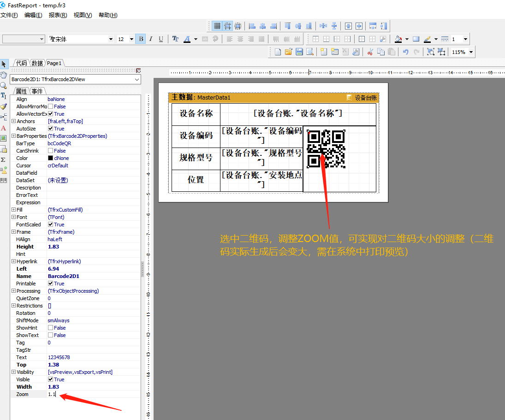This screenshot has width=505, height=420.
Task: Select the object select arrow tool
Action: (x=4, y=64)
